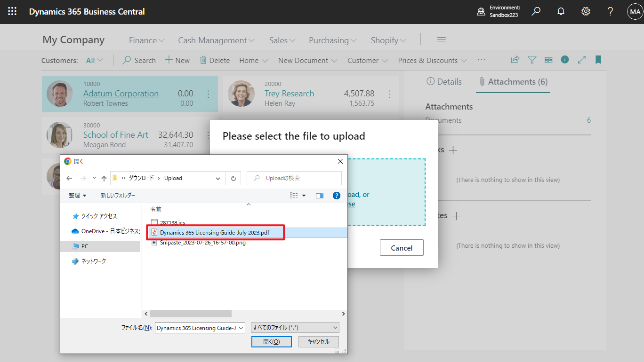Open the notifications bell
644x362 pixels.
pyautogui.click(x=561, y=11)
